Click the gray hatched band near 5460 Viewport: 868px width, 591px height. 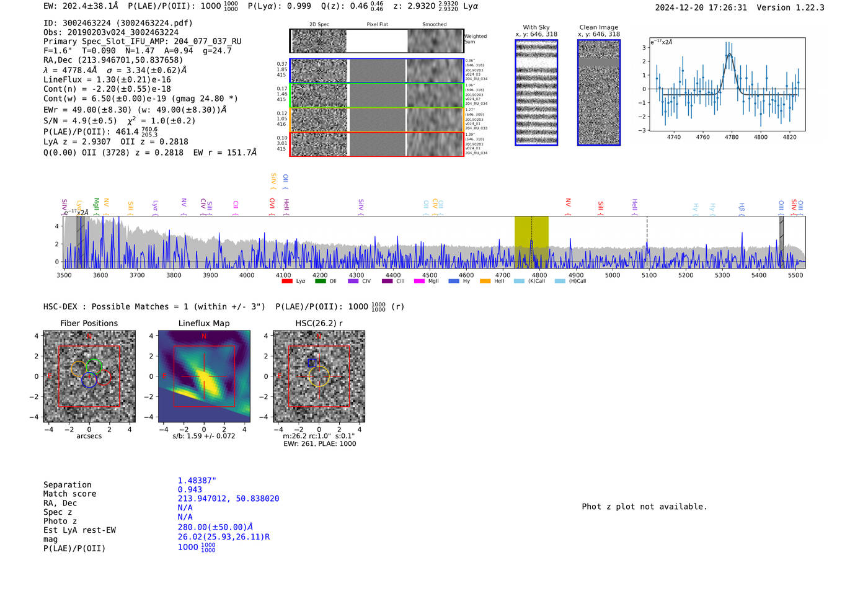tap(782, 242)
